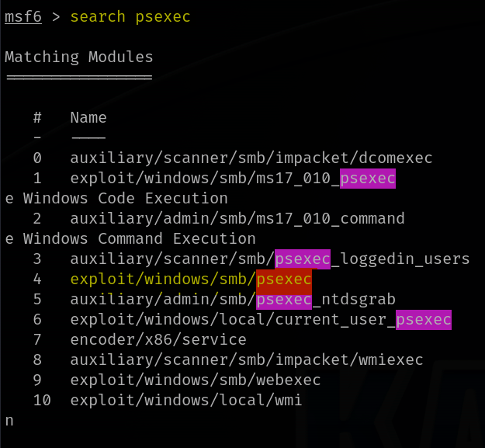Click the 'Name' column header
The height and width of the screenshot is (448, 485).
88,118
